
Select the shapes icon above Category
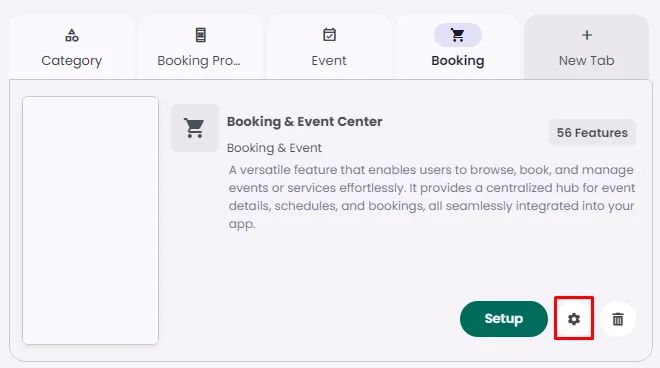[x=72, y=35]
